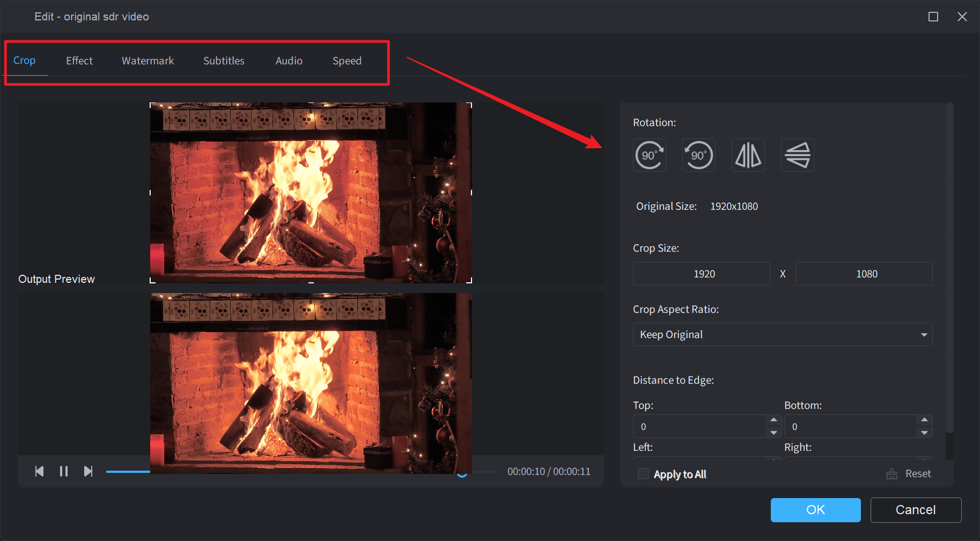Click the Top distance input field
Image resolution: width=980 pixels, height=541 pixels.
click(x=699, y=427)
